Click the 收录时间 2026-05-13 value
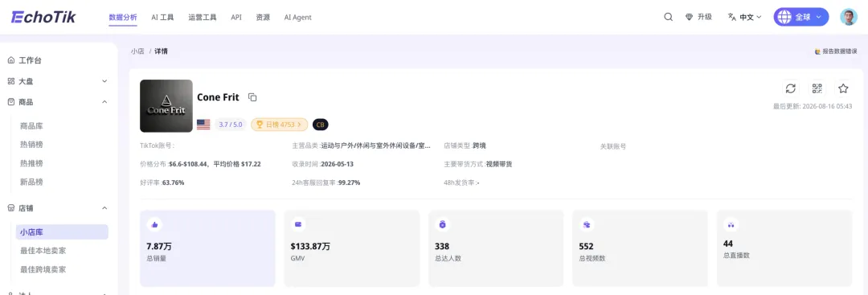The image size is (868, 295). [337, 165]
